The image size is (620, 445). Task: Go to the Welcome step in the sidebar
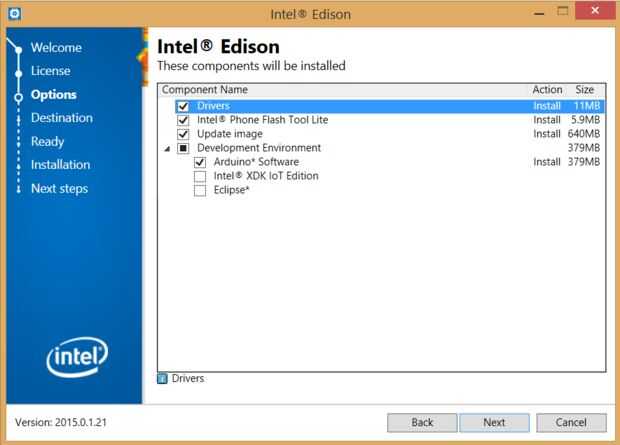tap(56, 48)
